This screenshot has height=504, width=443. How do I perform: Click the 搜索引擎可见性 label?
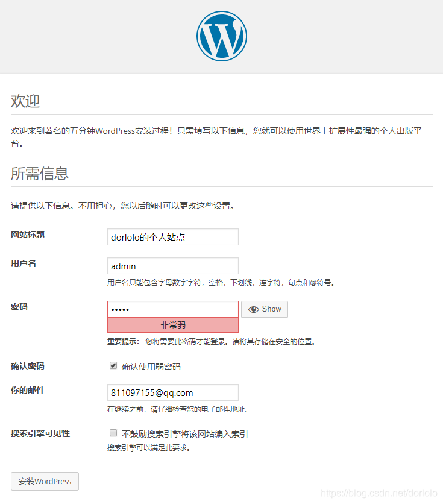pyautogui.click(x=40, y=433)
